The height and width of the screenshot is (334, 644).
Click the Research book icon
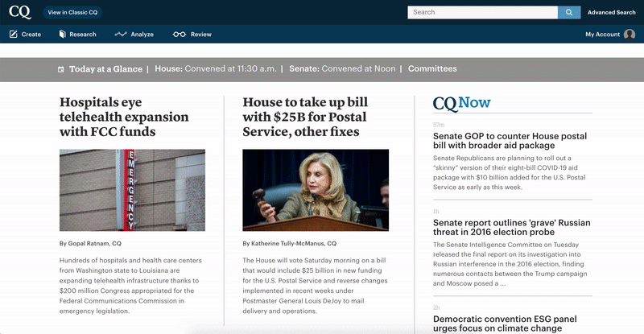[63, 34]
